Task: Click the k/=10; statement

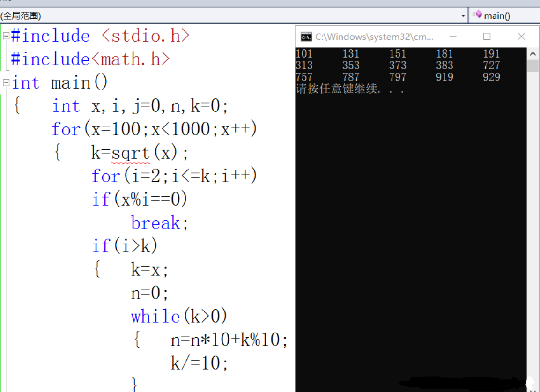Action: (200, 363)
